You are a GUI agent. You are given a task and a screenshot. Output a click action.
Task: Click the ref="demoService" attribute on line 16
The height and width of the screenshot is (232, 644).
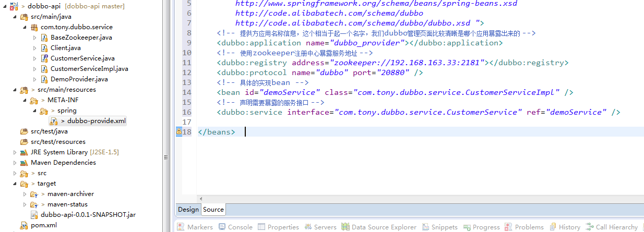pyautogui.click(x=567, y=112)
